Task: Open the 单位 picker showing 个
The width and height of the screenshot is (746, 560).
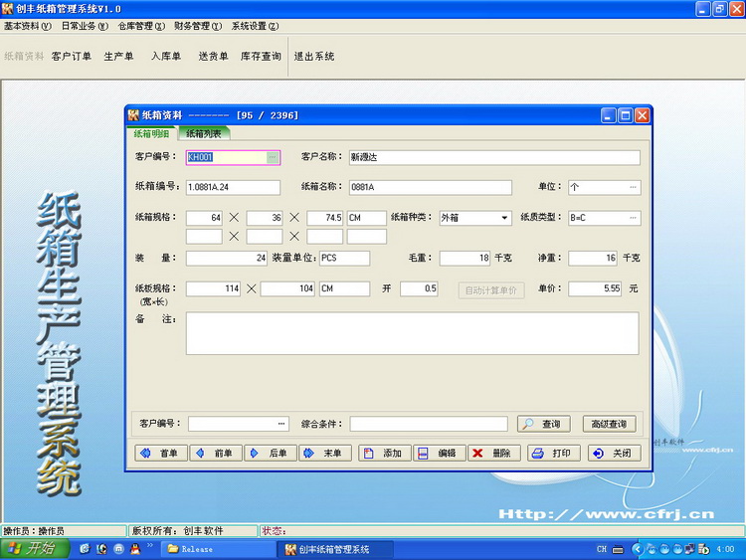Action: [x=633, y=187]
